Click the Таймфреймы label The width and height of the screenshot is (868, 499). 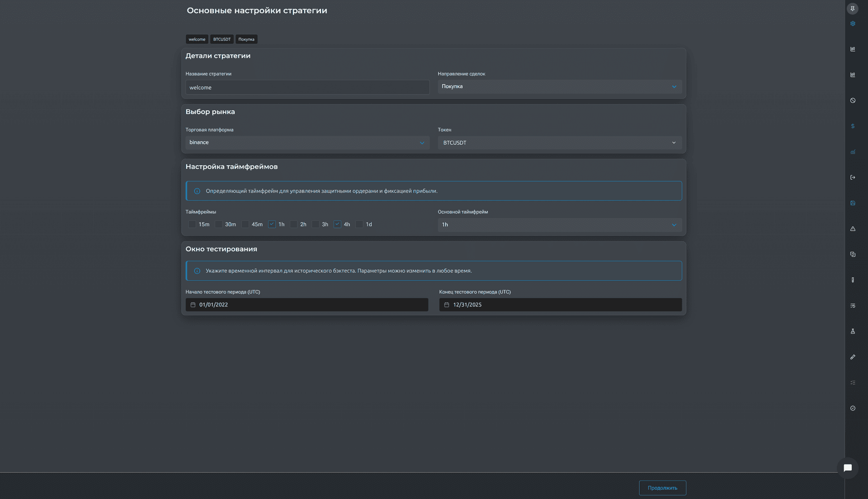201,212
